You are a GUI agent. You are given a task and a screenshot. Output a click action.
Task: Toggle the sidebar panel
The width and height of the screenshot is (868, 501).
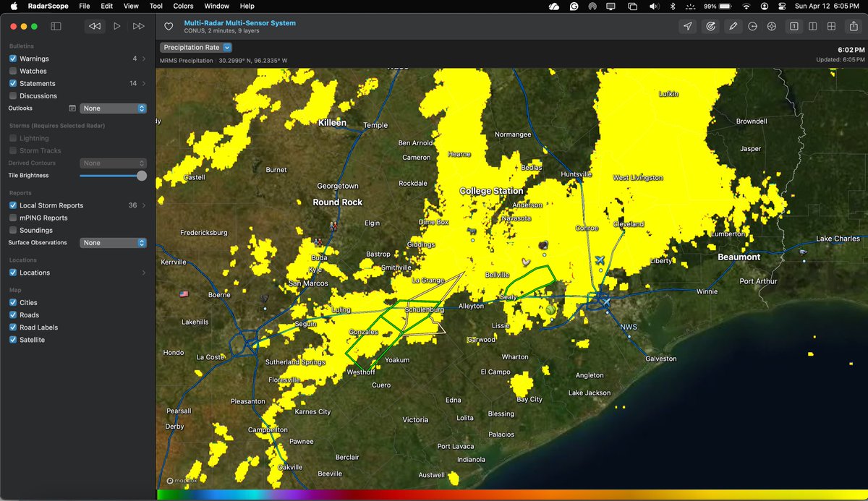(x=56, y=26)
